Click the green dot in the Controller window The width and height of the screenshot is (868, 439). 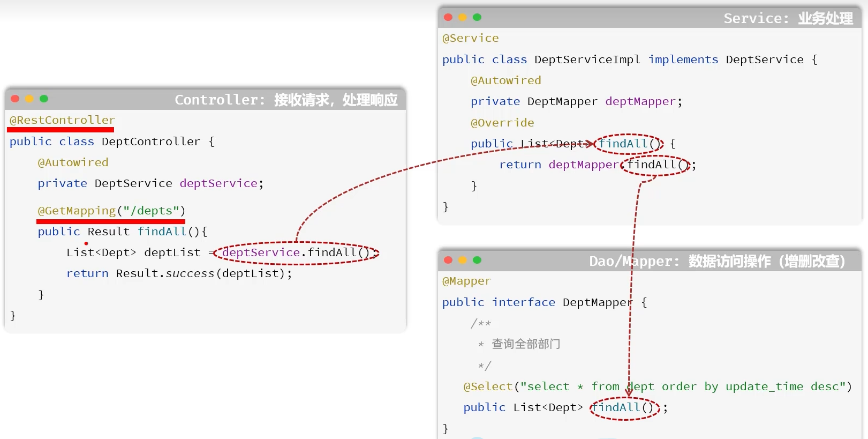44,99
